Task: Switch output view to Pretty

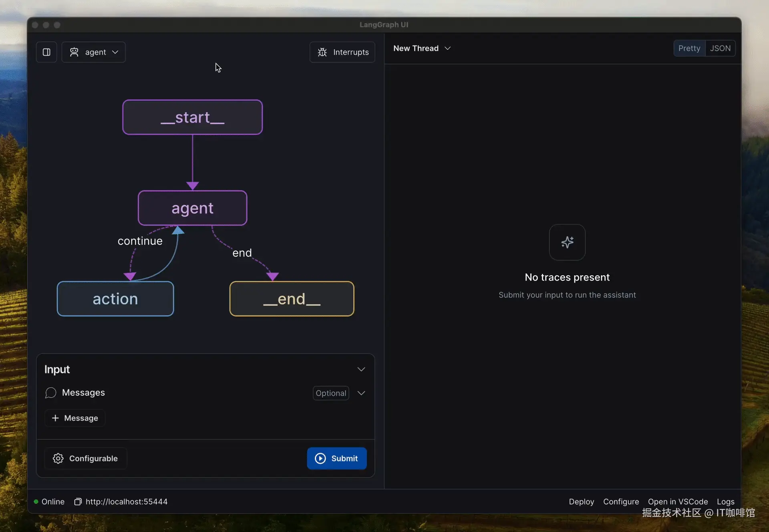Action: [689, 48]
